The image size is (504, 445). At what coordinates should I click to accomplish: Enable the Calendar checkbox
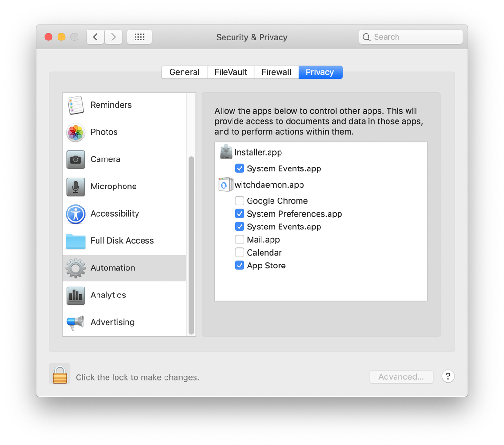pyautogui.click(x=240, y=252)
